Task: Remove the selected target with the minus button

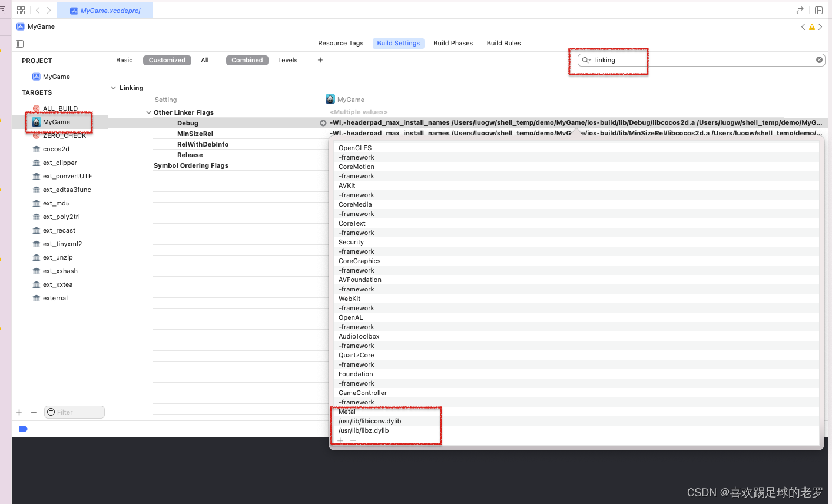Action: pos(34,412)
